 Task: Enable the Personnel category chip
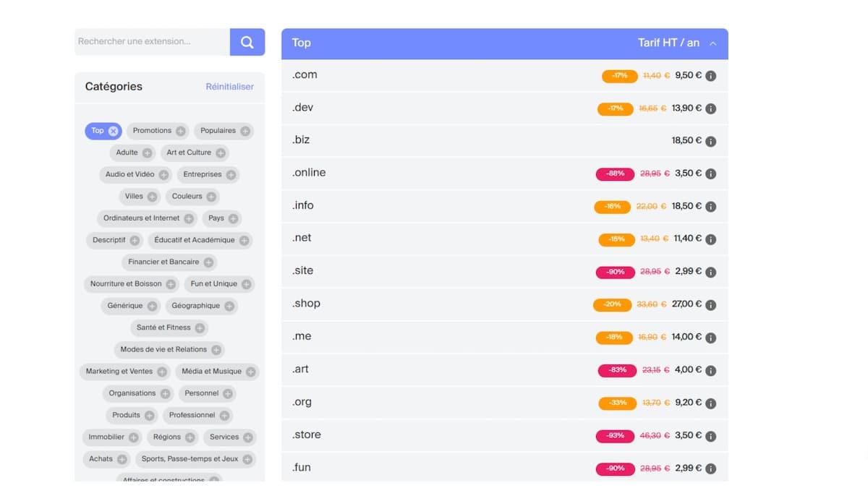tap(207, 393)
